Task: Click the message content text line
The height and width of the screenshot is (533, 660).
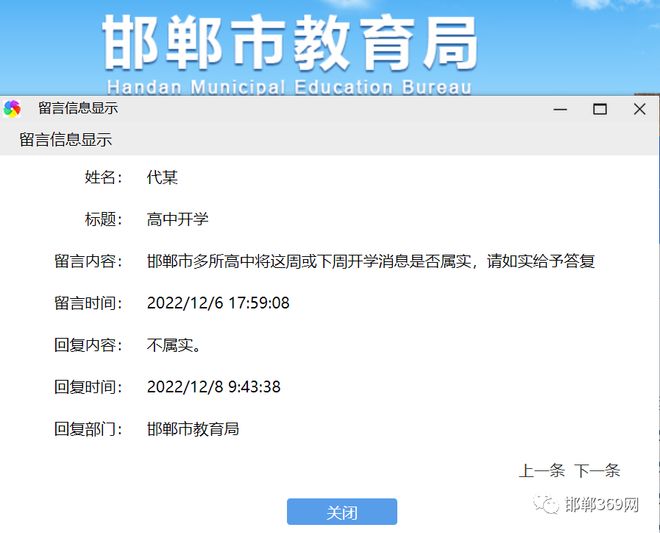Action: [x=370, y=261]
